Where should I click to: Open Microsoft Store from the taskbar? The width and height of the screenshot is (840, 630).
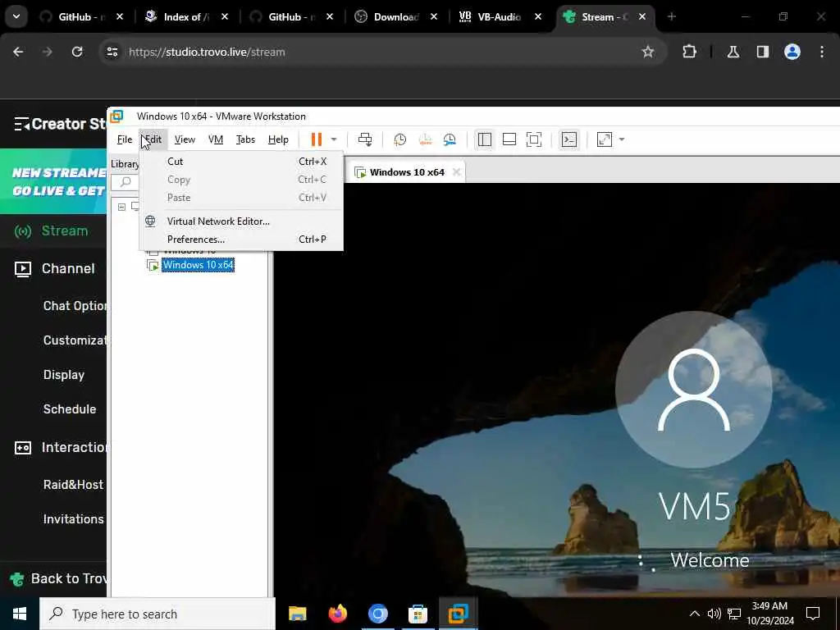[x=418, y=614]
